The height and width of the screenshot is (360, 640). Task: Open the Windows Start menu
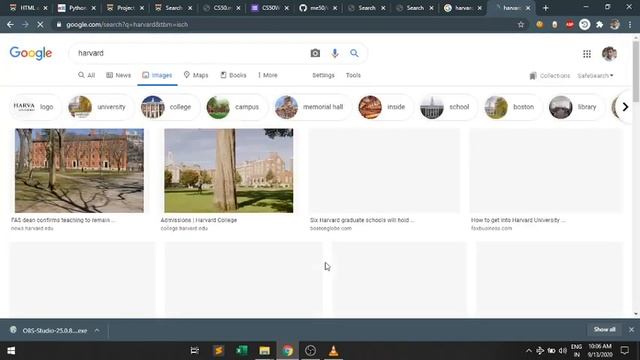click(11, 351)
